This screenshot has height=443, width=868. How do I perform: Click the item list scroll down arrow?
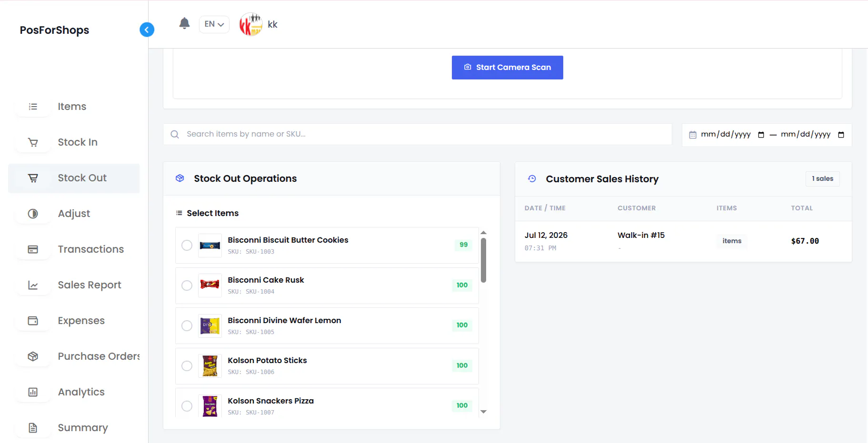click(x=484, y=412)
